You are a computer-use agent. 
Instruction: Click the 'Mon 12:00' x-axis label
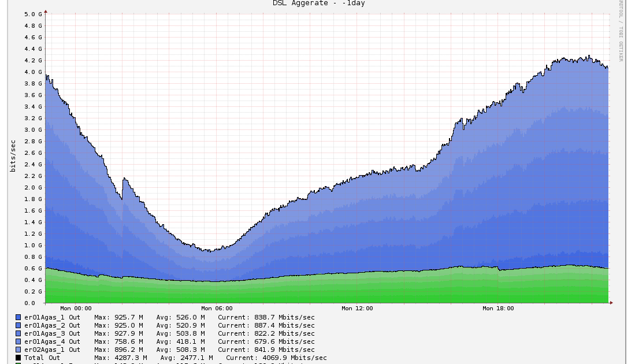coord(357,309)
